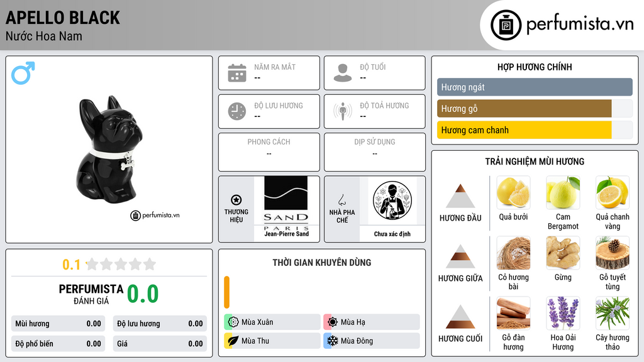This screenshot has width=644, height=362.
Task: Click the clock icon beside Độ lưu hương
Action: [237, 111]
